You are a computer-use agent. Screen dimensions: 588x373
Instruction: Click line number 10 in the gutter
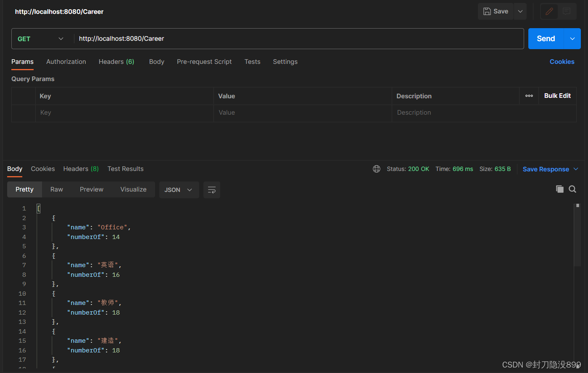click(x=22, y=294)
